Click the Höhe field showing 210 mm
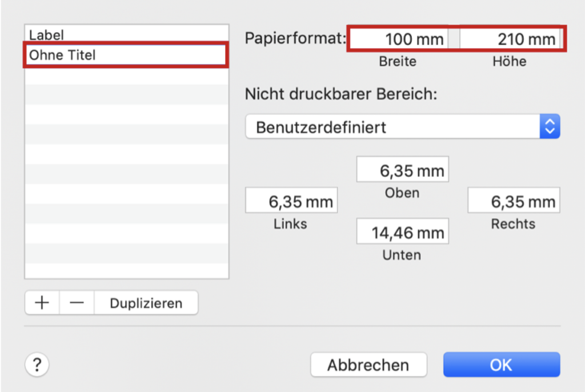The image size is (585, 392). [x=511, y=39]
